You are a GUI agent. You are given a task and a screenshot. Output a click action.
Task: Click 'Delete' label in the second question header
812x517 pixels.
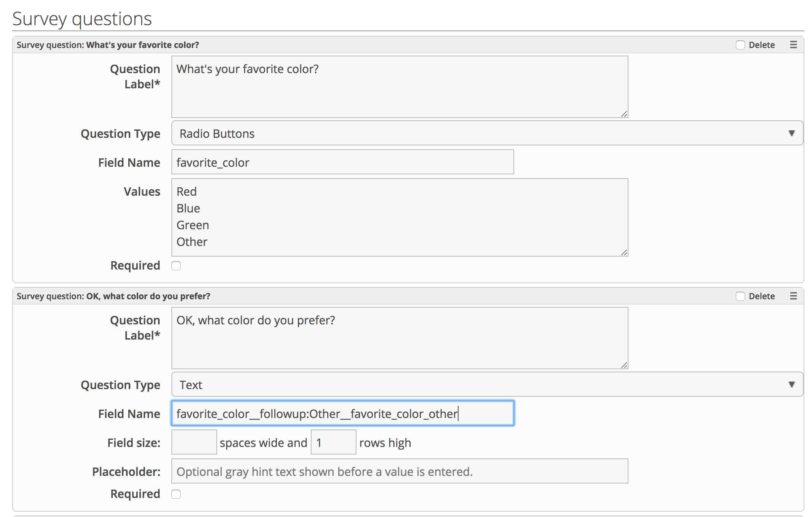click(762, 296)
